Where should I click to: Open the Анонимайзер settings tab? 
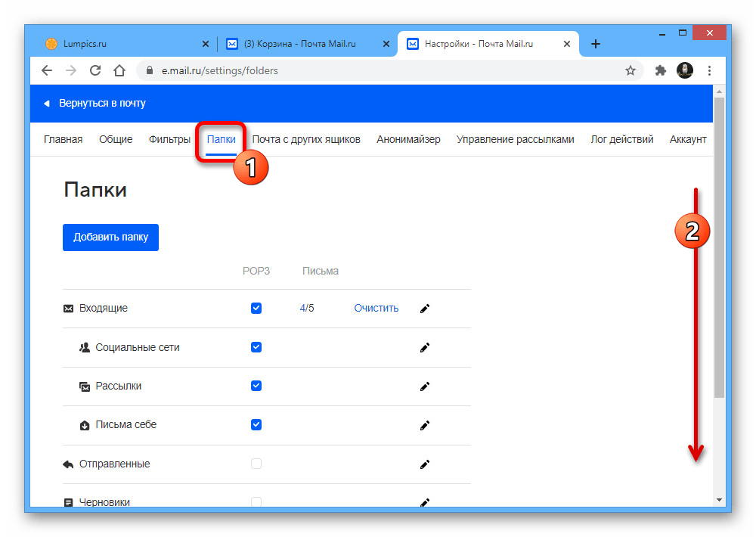coord(408,139)
